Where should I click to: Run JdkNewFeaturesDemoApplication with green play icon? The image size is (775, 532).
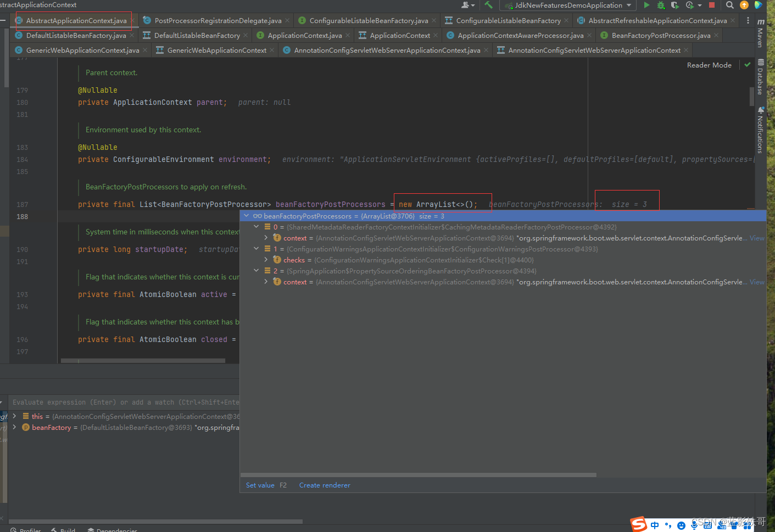point(646,5)
